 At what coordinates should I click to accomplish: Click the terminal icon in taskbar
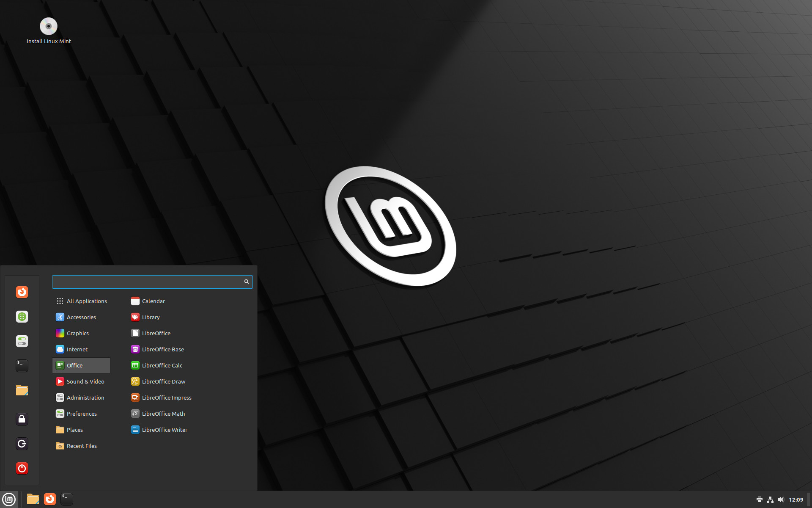click(66, 499)
